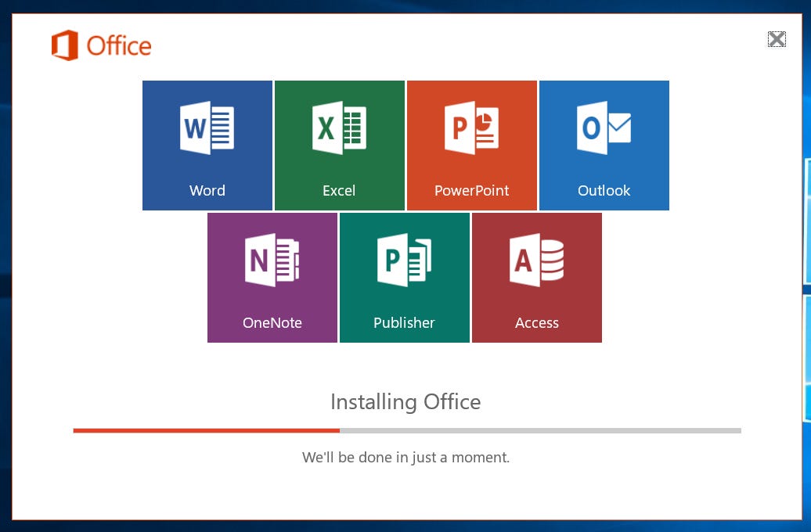
Task: Click the Access database icon
Action: [x=536, y=260]
